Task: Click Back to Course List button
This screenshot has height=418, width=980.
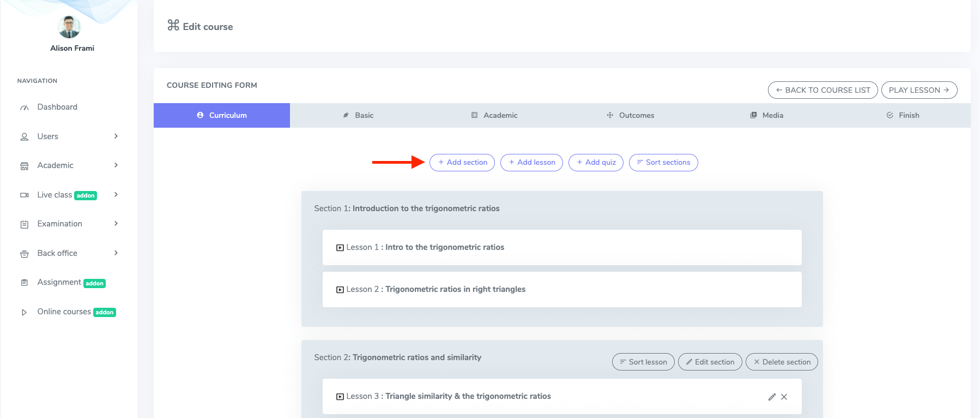Action: click(822, 90)
